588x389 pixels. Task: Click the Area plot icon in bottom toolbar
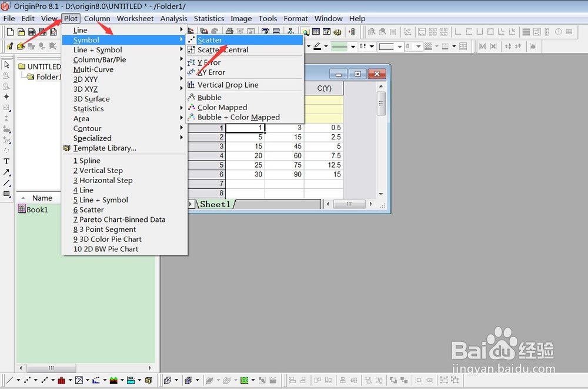pyautogui.click(x=113, y=380)
